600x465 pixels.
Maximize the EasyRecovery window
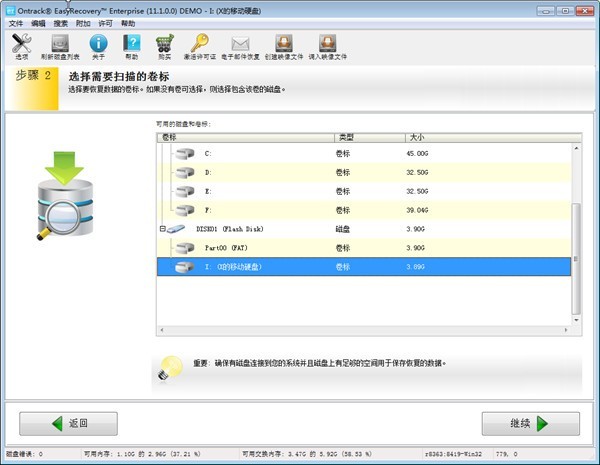(565, 11)
